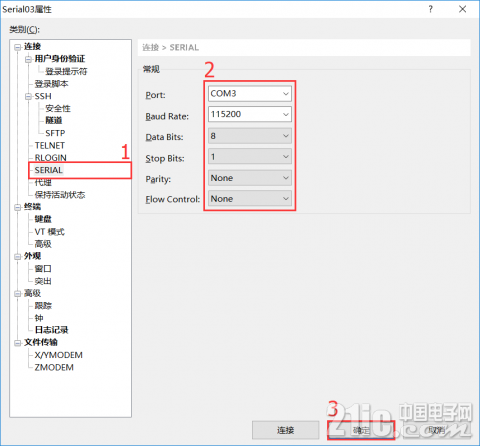Open the Data Bits dropdown
Image resolution: width=480 pixels, height=446 pixels.
coord(250,136)
